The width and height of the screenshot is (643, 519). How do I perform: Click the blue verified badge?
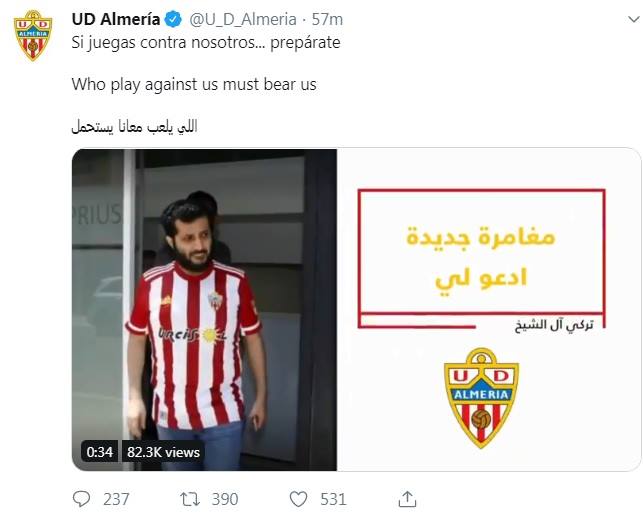coord(173,19)
